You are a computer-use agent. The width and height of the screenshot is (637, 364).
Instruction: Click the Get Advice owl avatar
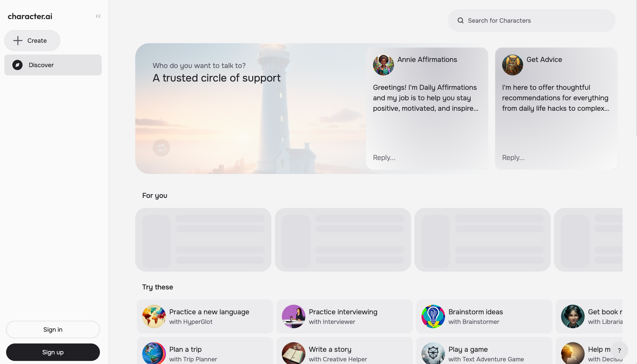512,65
